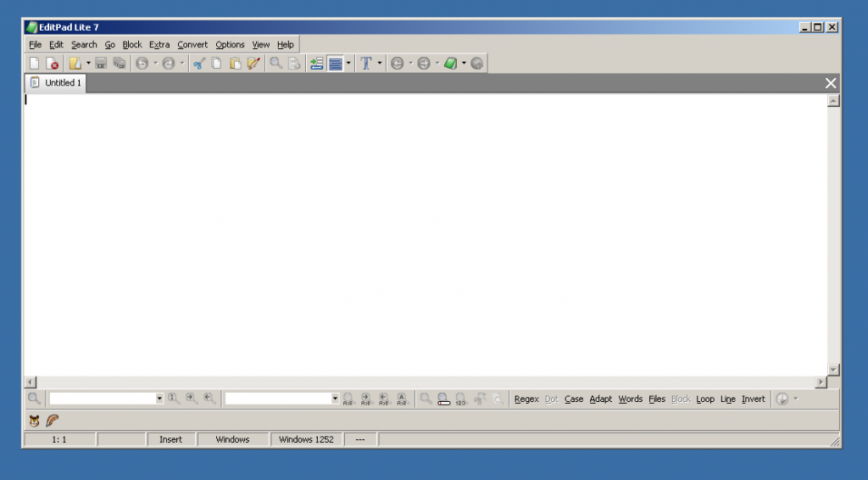Click inside the search text input field
Viewport: 868px width, 480px height.
tap(103, 399)
